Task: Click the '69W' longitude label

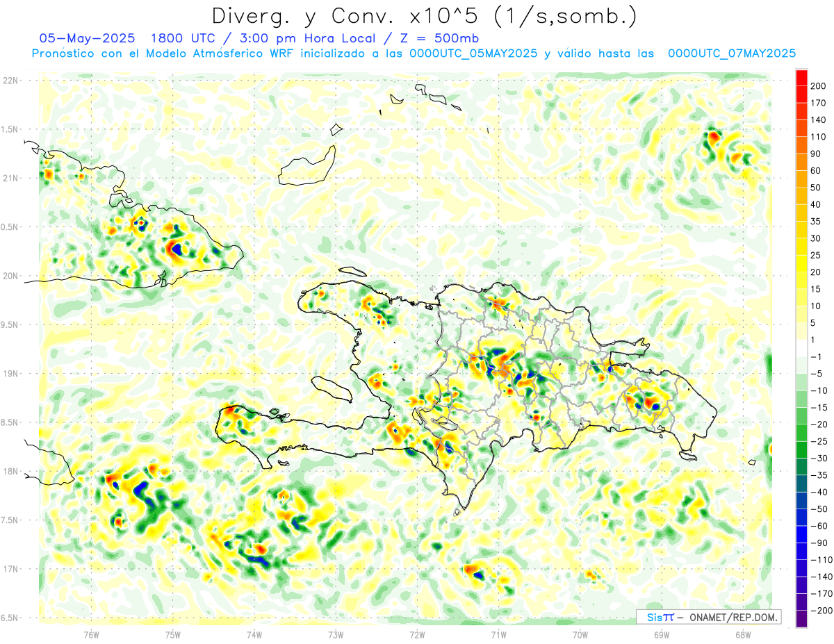Action: 662,635
